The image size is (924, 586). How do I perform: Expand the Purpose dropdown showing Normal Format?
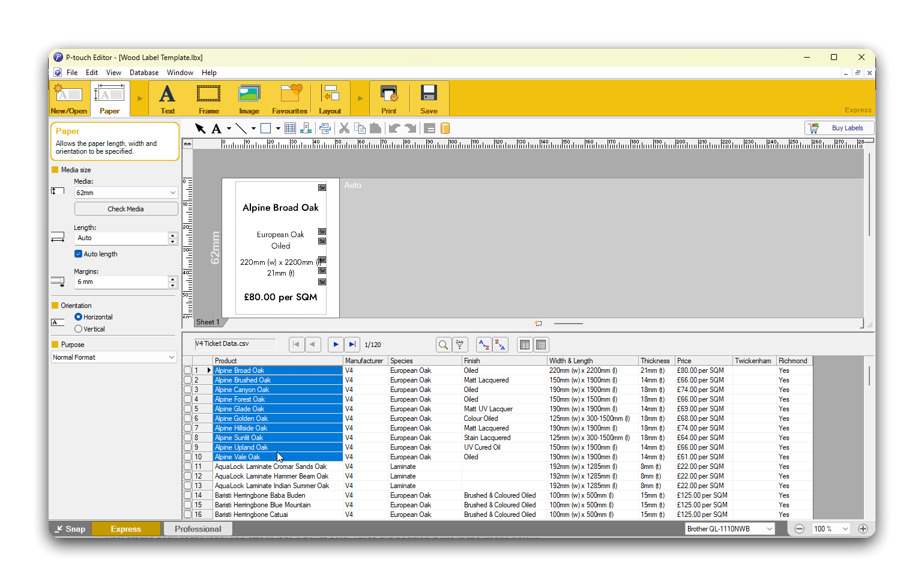[x=113, y=357]
